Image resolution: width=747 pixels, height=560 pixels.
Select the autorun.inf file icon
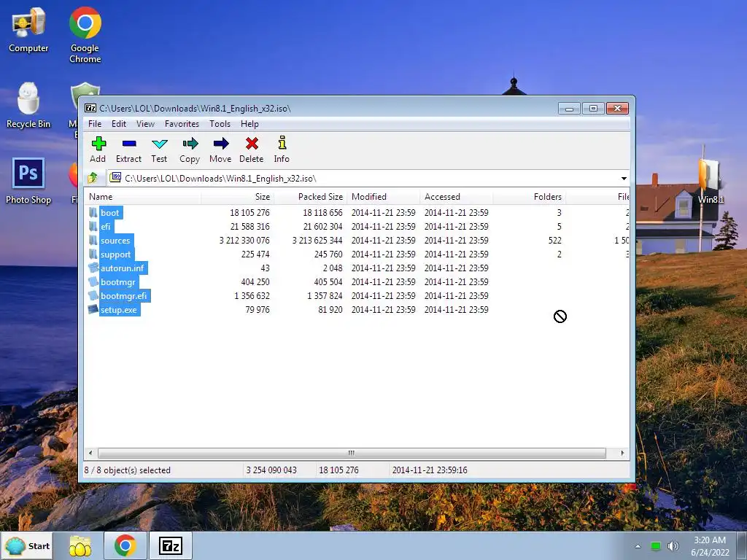click(x=93, y=268)
